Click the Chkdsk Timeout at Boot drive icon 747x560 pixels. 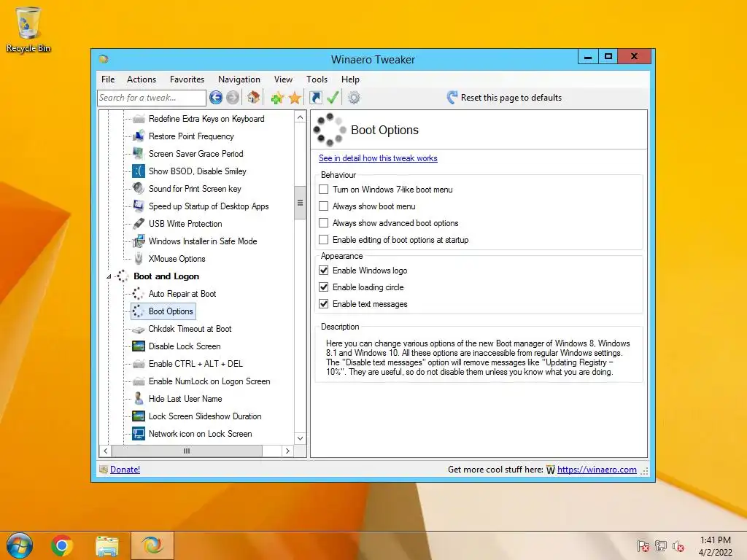click(x=138, y=329)
